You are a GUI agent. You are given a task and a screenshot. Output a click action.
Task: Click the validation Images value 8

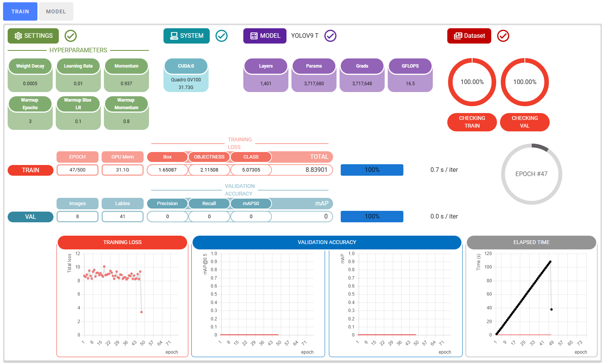pyautogui.click(x=78, y=217)
